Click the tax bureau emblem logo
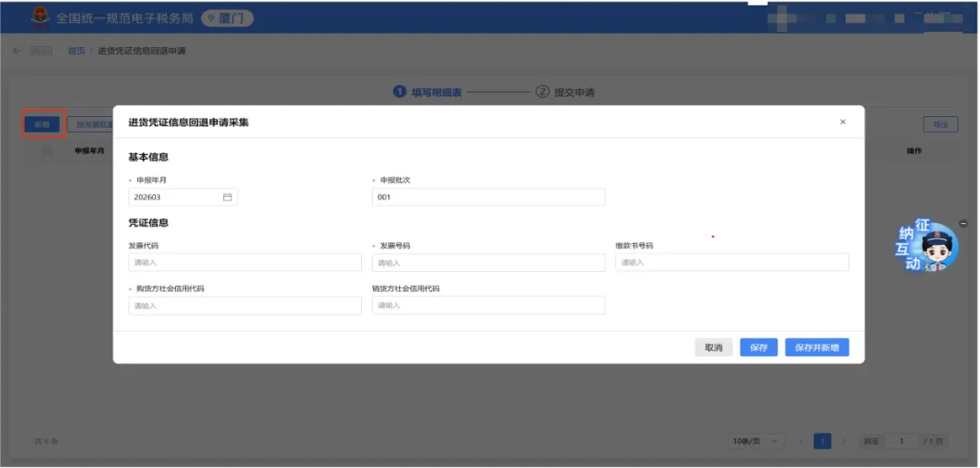This screenshot has height=468, width=980. [41, 17]
